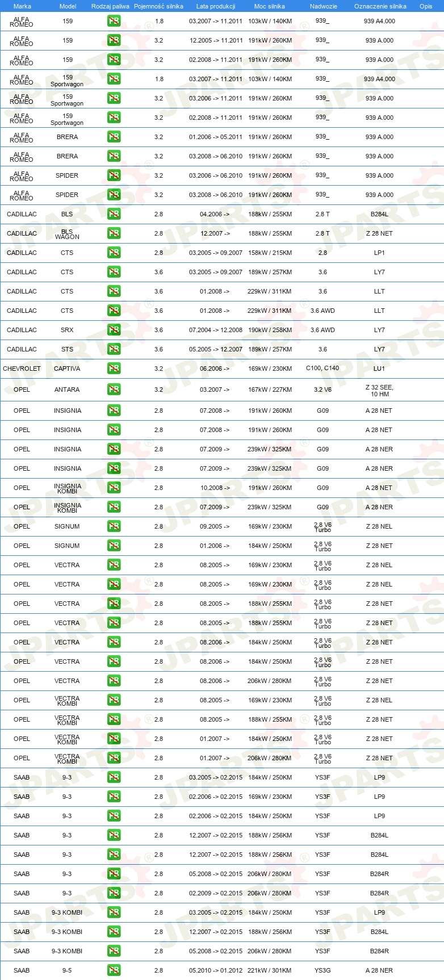444x980 pixels.
Task: Select the CAPTIVA model cell
Action: [x=67, y=368]
